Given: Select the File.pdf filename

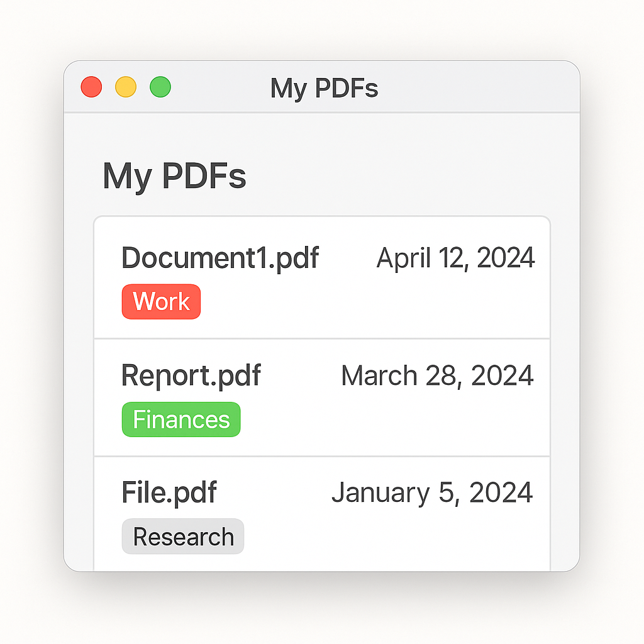Looking at the screenshot, I should [169, 492].
